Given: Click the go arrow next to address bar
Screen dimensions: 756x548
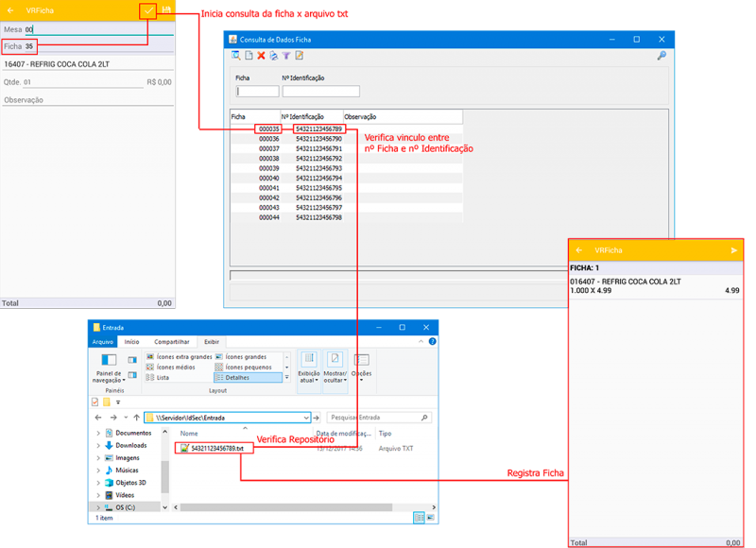Looking at the screenshot, I should point(317,418).
